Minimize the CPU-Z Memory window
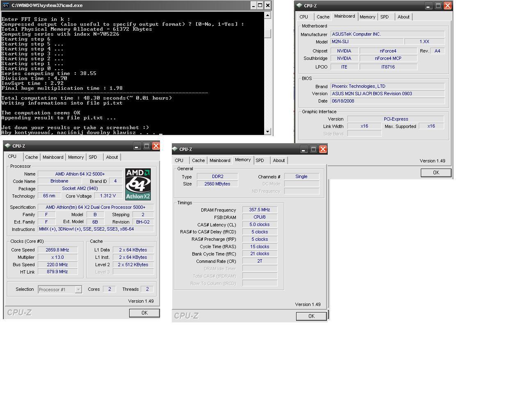Image resolution: width=525 pixels, height=420 pixels. [x=304, y=149]
